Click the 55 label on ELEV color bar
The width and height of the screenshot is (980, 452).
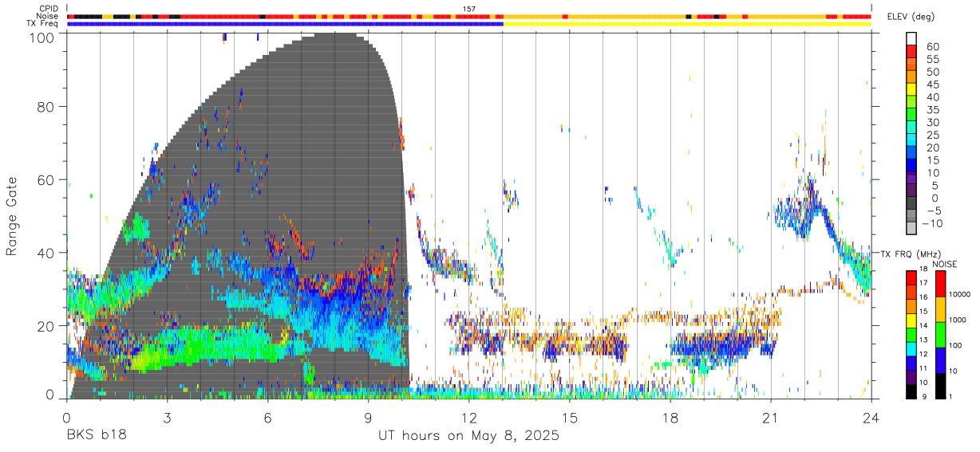coord(932,59)
